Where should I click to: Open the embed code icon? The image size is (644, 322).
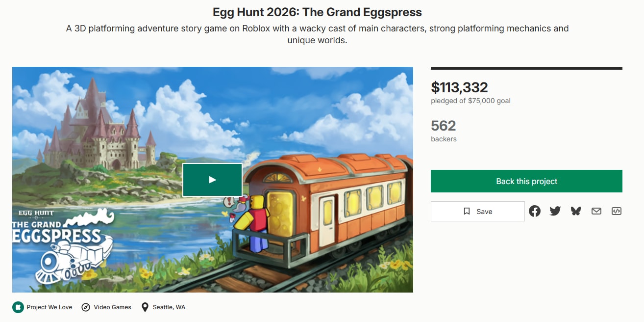[617, 211]
